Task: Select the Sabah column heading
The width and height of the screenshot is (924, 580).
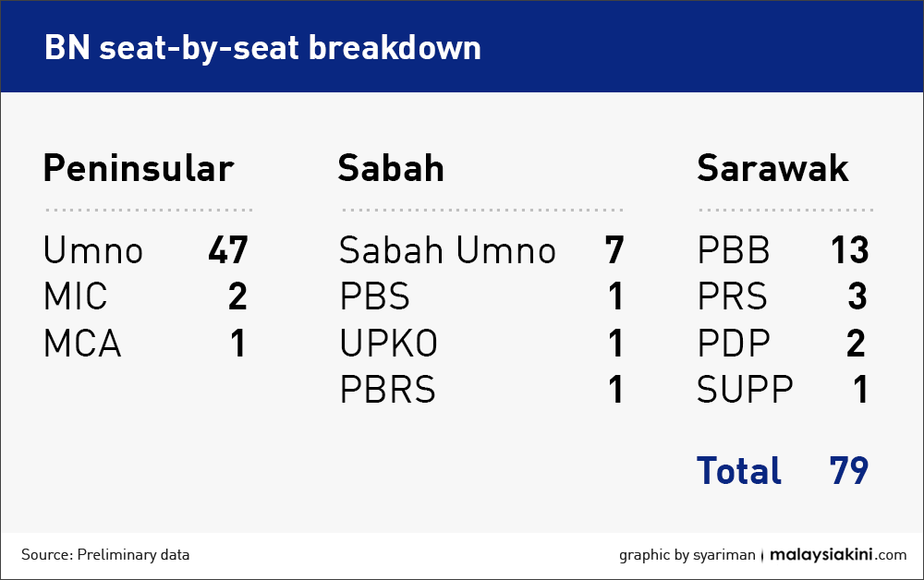Action: coord(391,169)
